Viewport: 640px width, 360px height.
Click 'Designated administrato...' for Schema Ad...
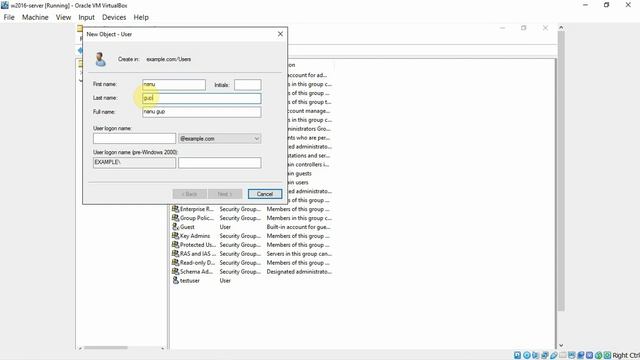pyautogui.click(x=299, y=272)
